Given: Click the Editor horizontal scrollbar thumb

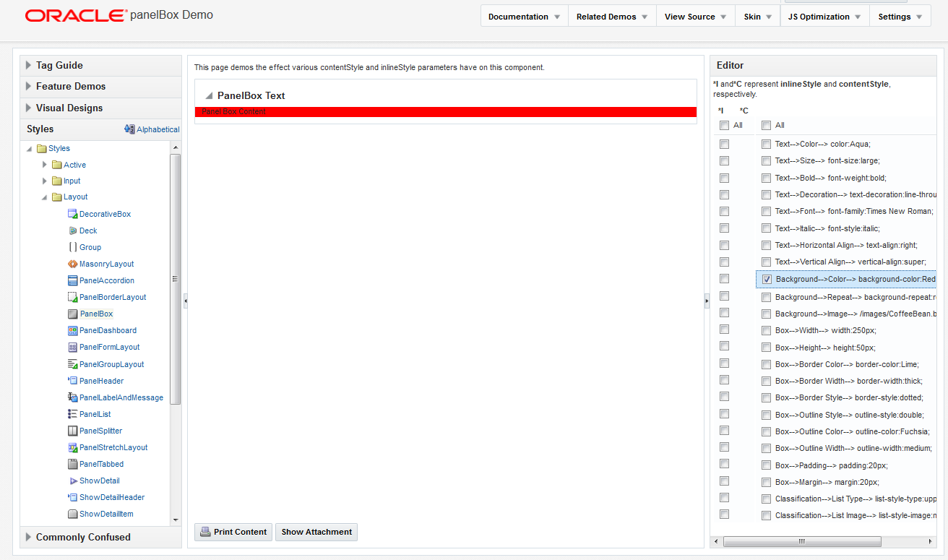Looking at the screenshot, I should coord(802,541).
